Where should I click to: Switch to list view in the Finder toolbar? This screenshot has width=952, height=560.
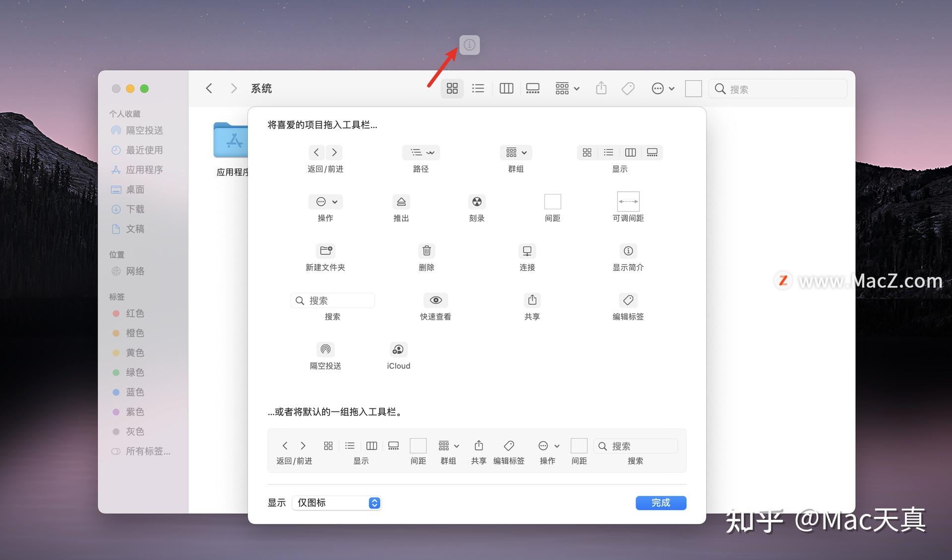point(477,88)
